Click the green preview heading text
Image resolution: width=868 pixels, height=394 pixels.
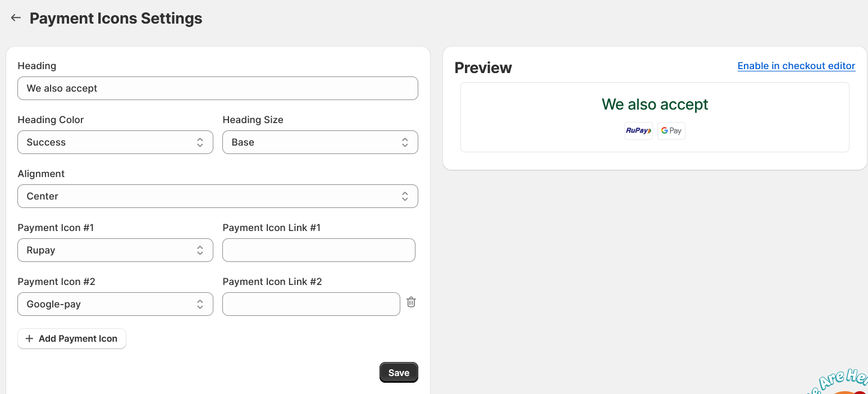point(655,105)
